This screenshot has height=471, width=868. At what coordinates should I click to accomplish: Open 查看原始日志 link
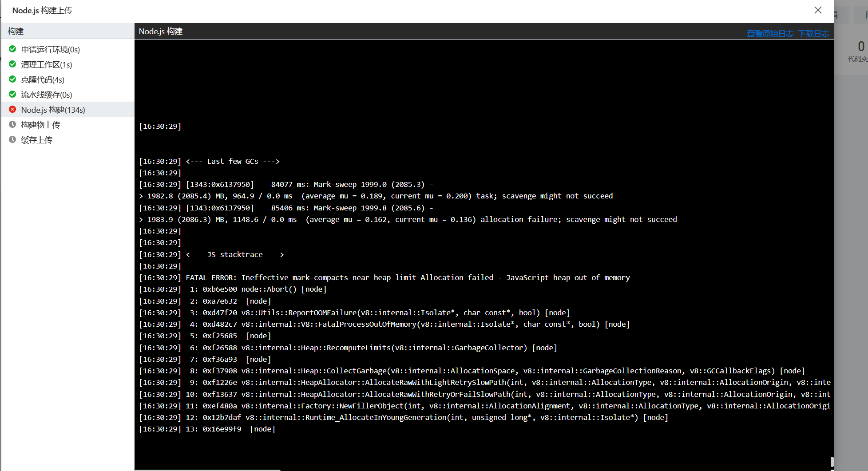pyautogui.click(x=770, y=33)
